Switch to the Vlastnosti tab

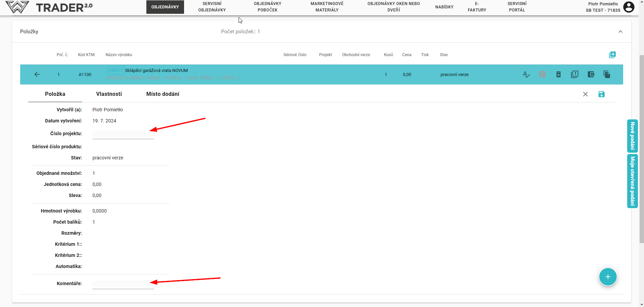coord(109,94)
